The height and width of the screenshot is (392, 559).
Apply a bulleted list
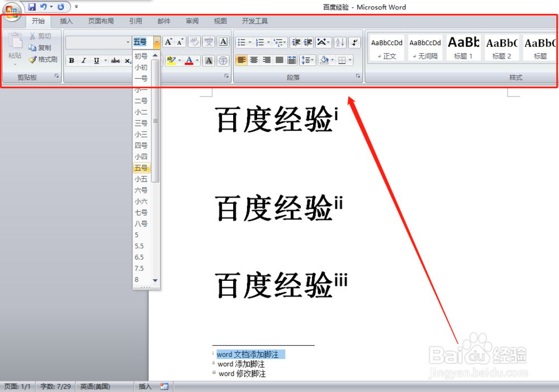[241, 43]
